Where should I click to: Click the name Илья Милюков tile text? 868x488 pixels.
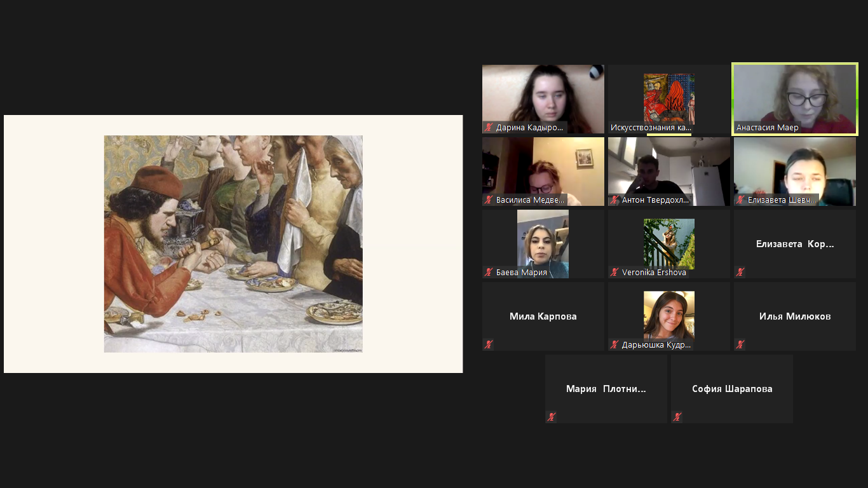coord(795,316)
